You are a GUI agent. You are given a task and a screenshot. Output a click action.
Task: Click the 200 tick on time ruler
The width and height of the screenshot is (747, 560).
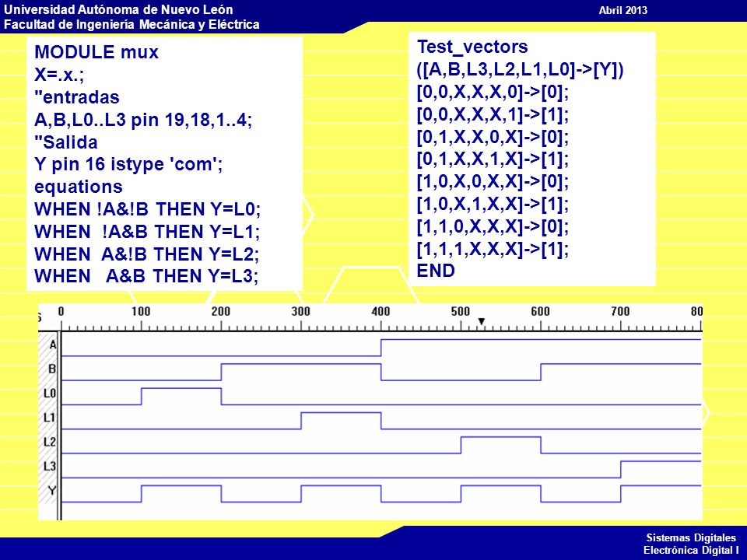point(220,312)
